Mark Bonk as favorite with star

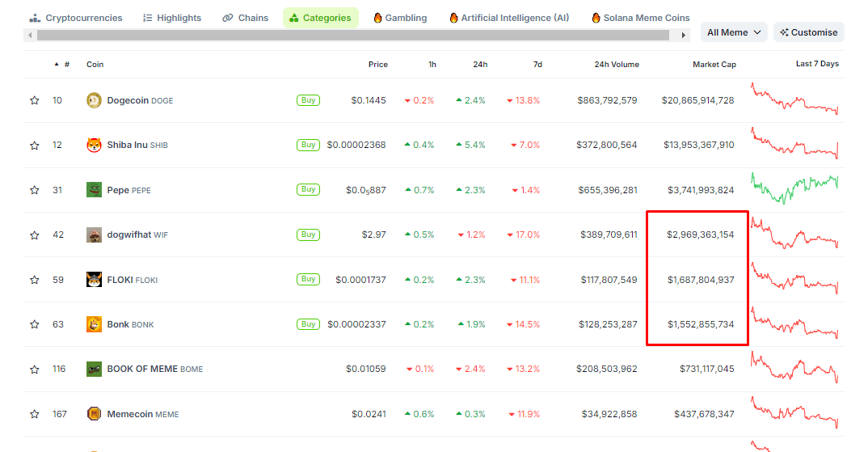pos(34,324)
